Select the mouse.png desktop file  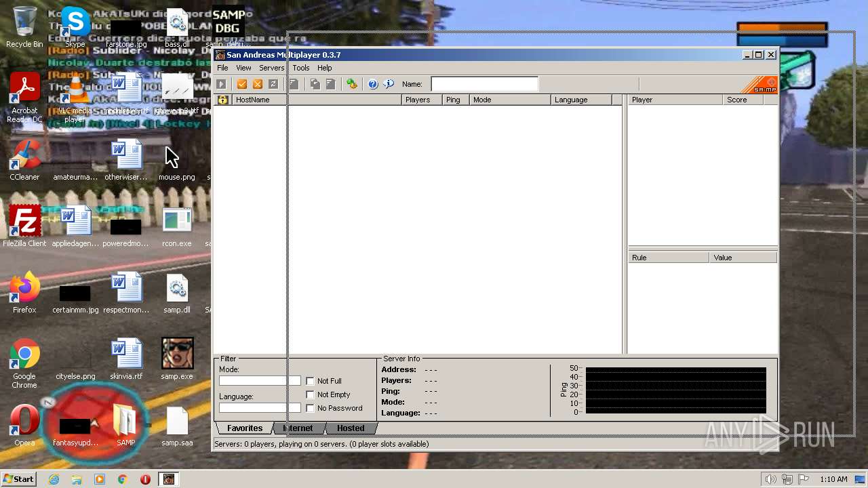(x=177, y=161)
